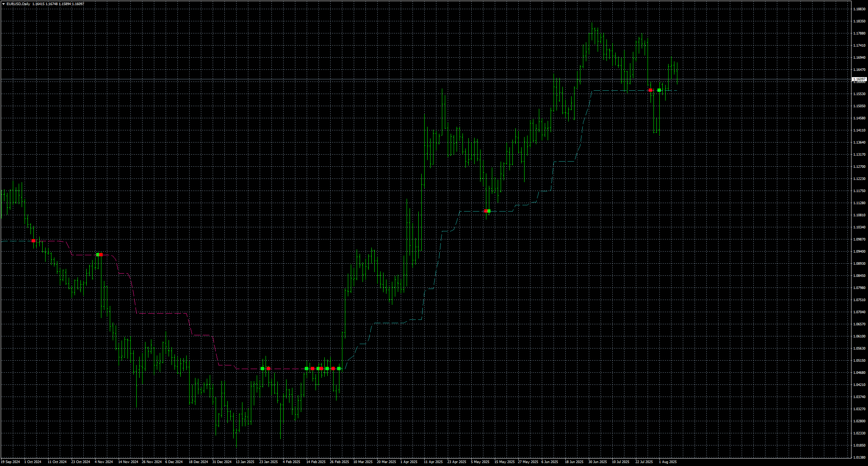Image resolution: width=868 pixels, height=466 pixels.
Task: Select the red signal marker near 4 Nov 2024
Action: [101, 254]
